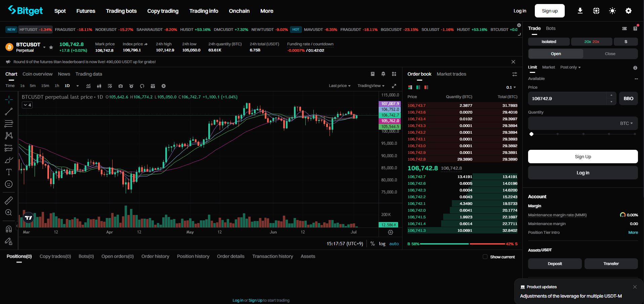The height and width of the screenshot is (304, 644).
Task: Toggle auto scale on chart
Action: (394, 244)
